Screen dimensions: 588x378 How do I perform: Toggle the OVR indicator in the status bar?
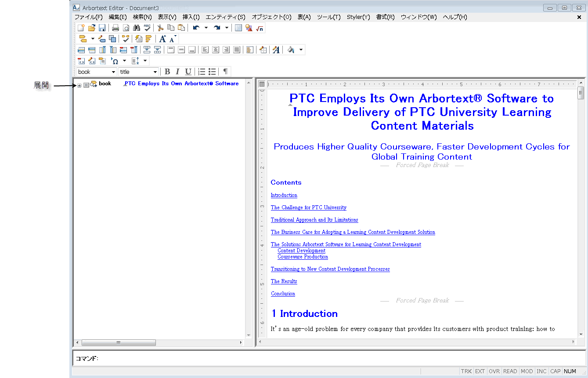[494, 371]
